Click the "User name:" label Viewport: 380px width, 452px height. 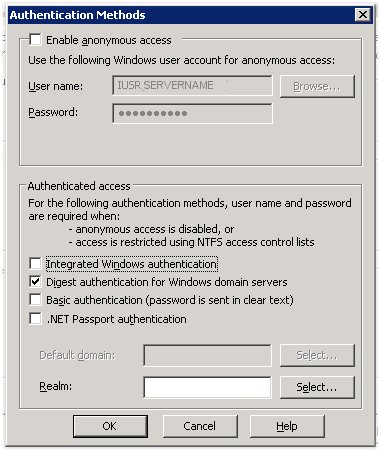click(x=56, y=86)
